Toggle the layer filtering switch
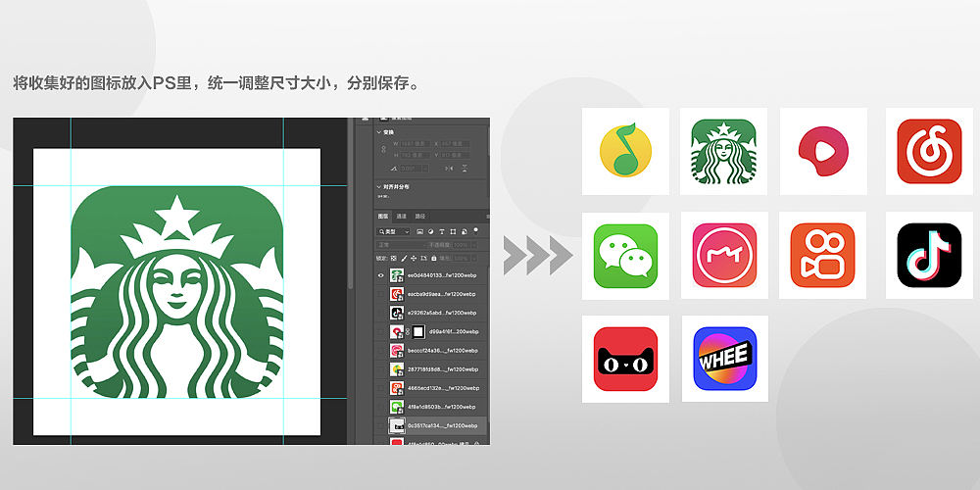Screen dimensions: 980x490 (475, 230)
